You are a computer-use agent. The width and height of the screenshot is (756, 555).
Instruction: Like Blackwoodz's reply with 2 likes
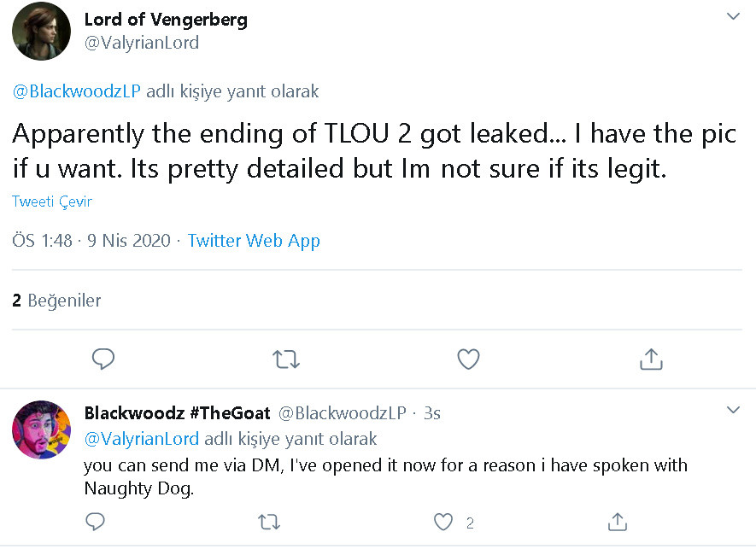443,523
